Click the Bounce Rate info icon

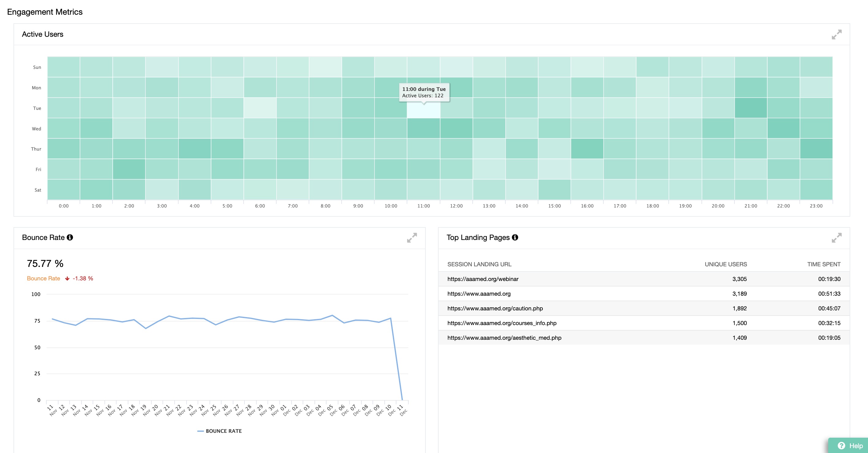tap(70, 238)
